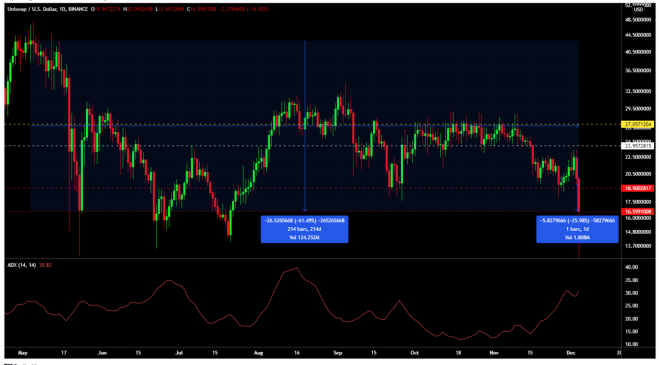Click the Nov label on time axis
The image size is (660, 365).
pyautogui.click(x=494, y=353)
